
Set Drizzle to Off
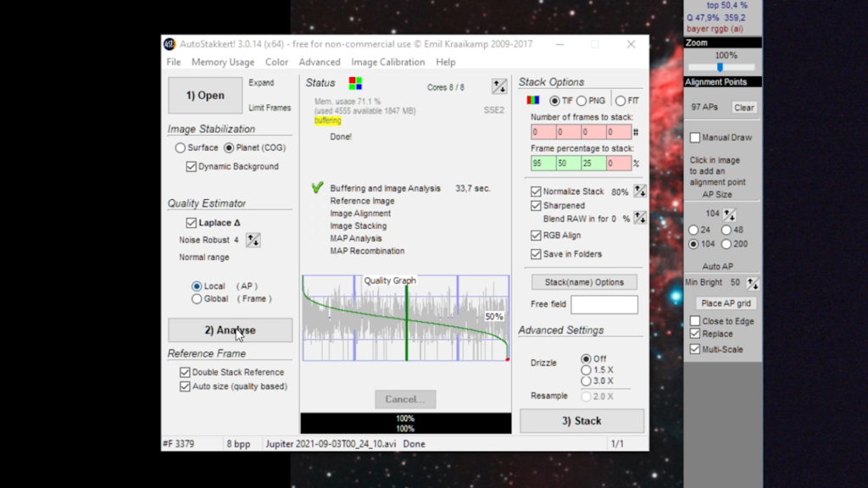586,358
